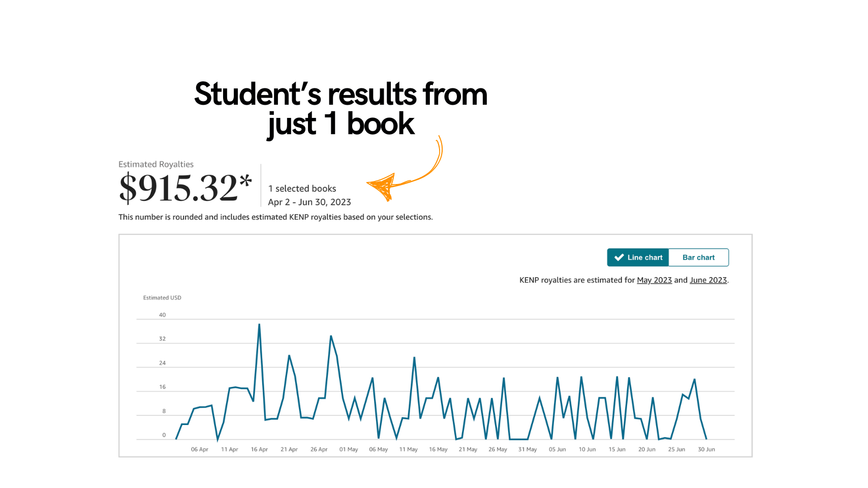Viewport: 868px width, 488px height.
Task: Click the 01 May x-axis label
Action: [x=349, y=449]
